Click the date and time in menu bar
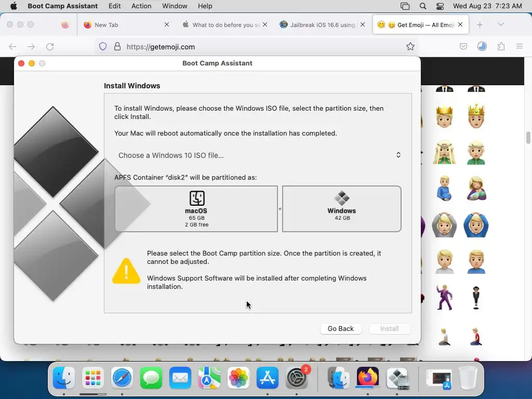This screenshot has width=532, height=399. [487, 6]
